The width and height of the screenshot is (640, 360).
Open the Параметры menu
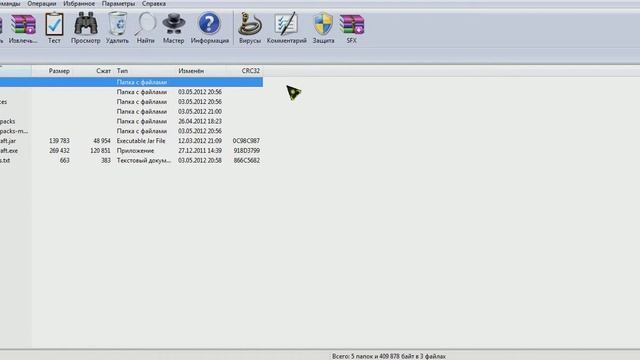point(118,4)
